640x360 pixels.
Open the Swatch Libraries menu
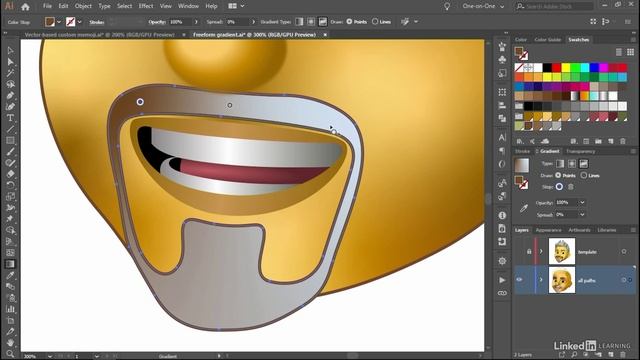(520, 141)
